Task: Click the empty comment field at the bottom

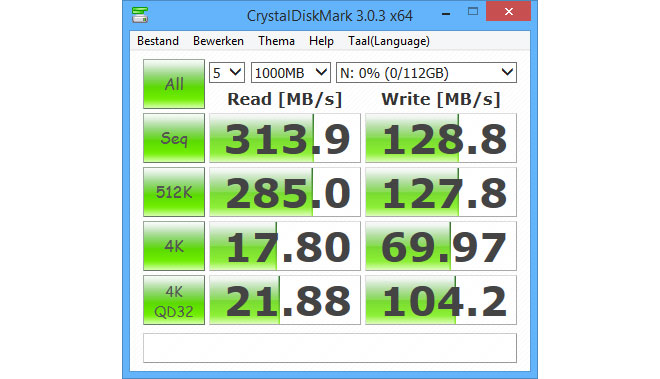Action: (330, 348)
